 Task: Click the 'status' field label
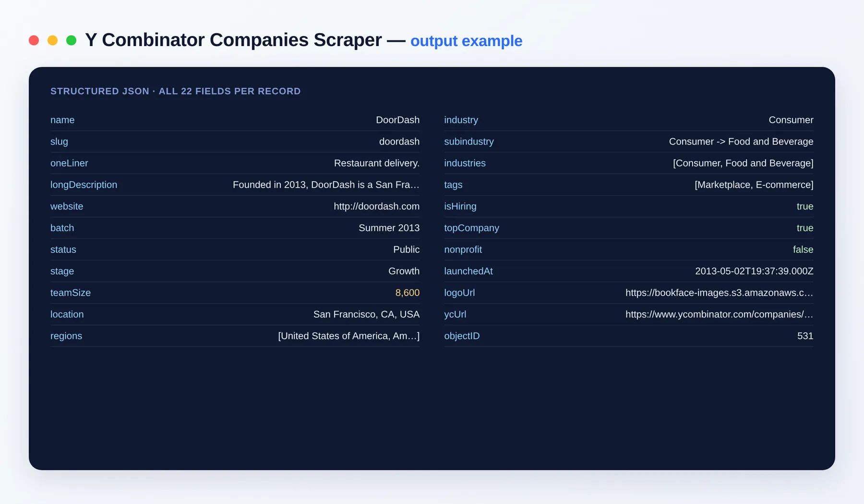point(63,250)
